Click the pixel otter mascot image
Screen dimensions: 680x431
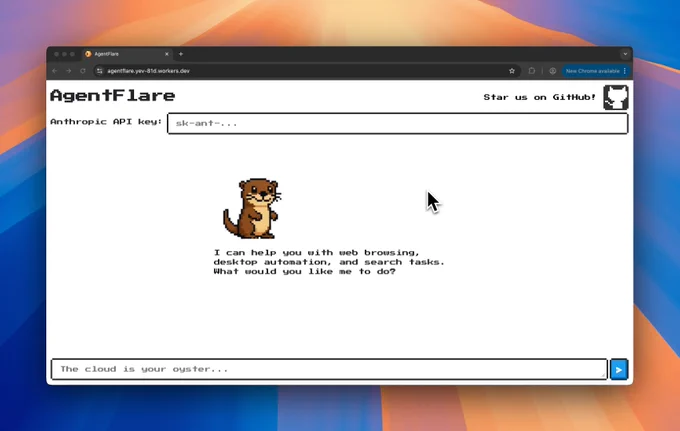tap(252, 208)
